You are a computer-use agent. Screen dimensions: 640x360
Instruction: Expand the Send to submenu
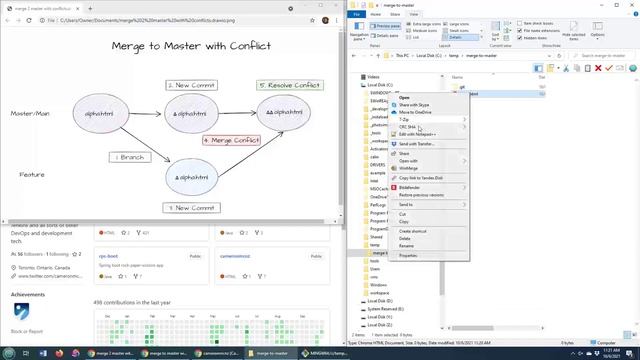pos(464,204)
